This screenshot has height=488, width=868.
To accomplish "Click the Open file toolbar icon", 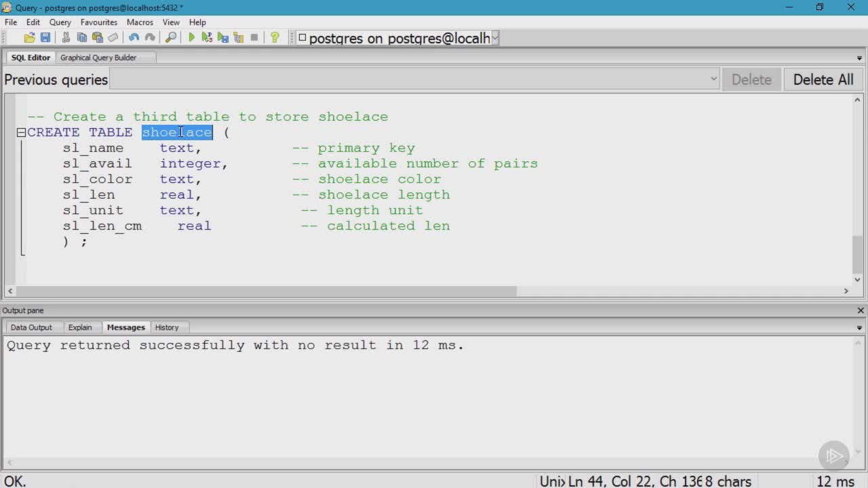I will pos(29,38).
